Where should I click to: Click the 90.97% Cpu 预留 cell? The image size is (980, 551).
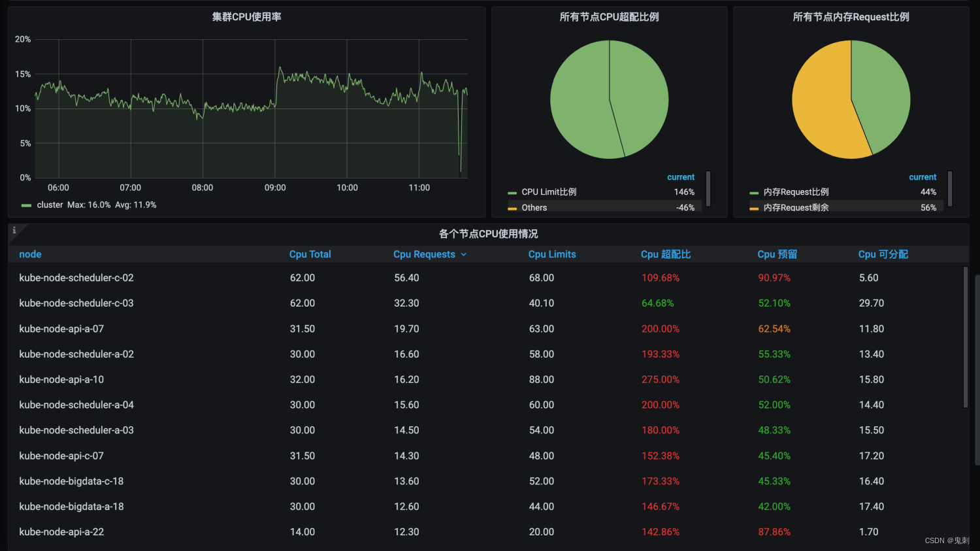click(774, 278)
